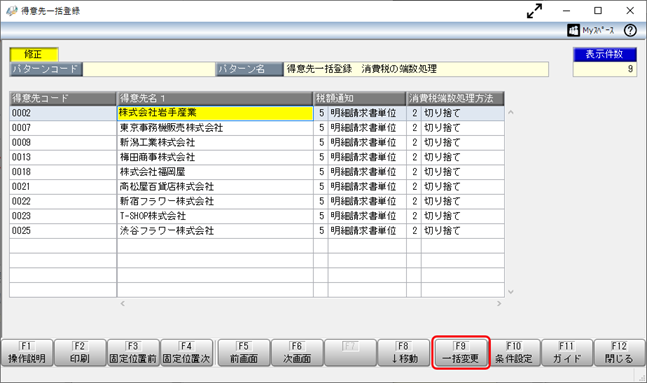Click F11 ガイド button
Screen dimensions: 647x383
pyautogui.click(x=567, y=353)
